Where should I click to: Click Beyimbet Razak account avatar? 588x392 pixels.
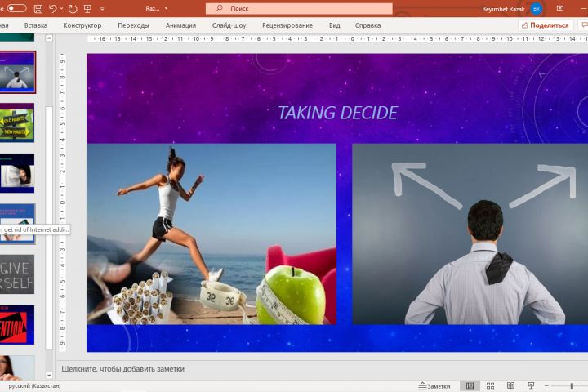pos(537,9)
